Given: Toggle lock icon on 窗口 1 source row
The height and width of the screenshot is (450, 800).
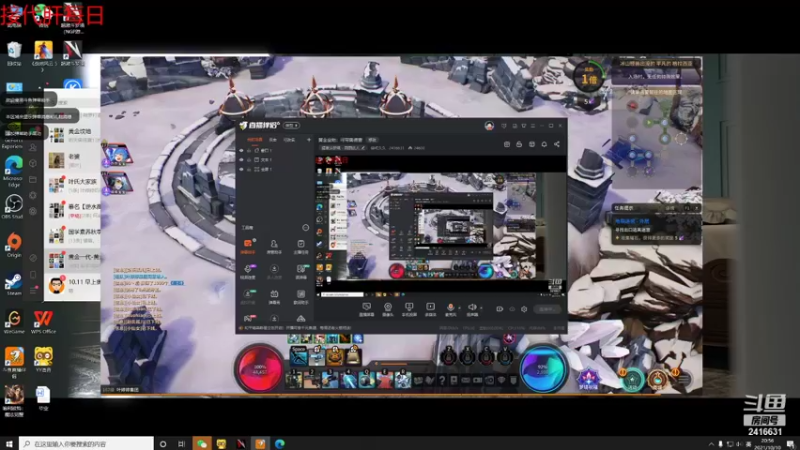Looking at the screenshot, I should [x=249, y=151].
